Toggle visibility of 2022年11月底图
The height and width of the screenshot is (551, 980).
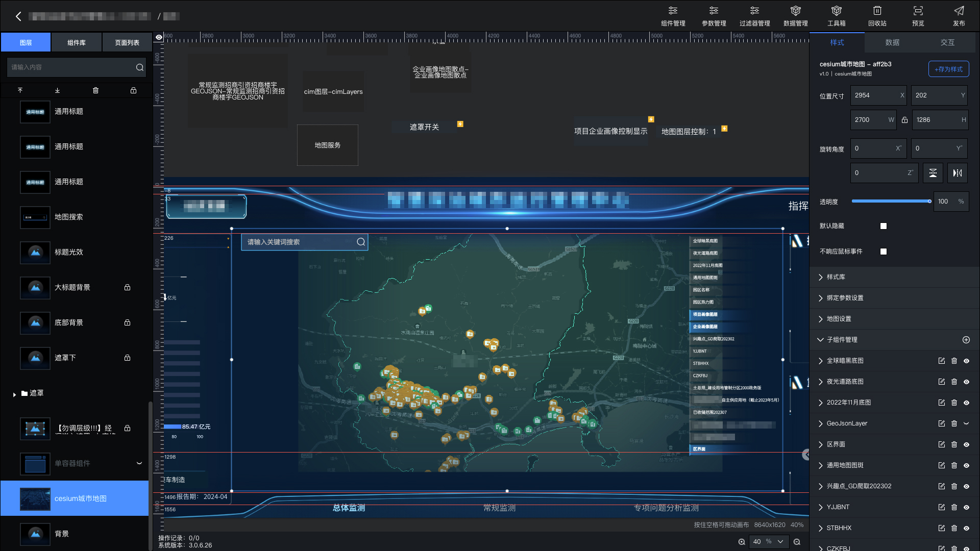(966, 403)
